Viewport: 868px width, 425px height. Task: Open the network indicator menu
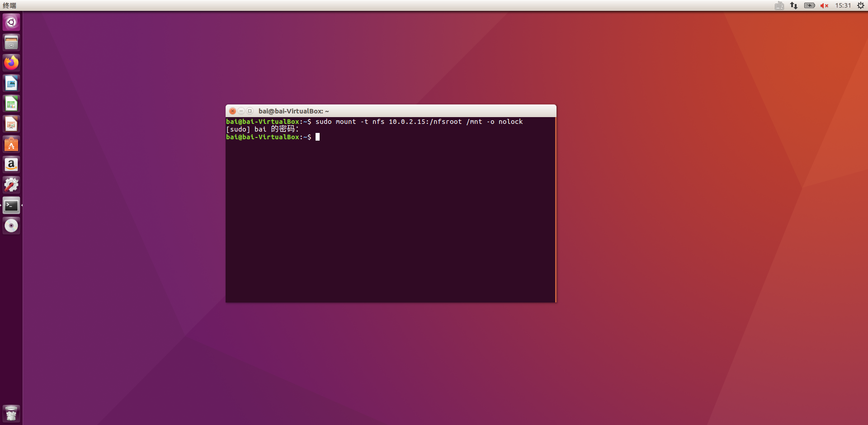[793, 6]
